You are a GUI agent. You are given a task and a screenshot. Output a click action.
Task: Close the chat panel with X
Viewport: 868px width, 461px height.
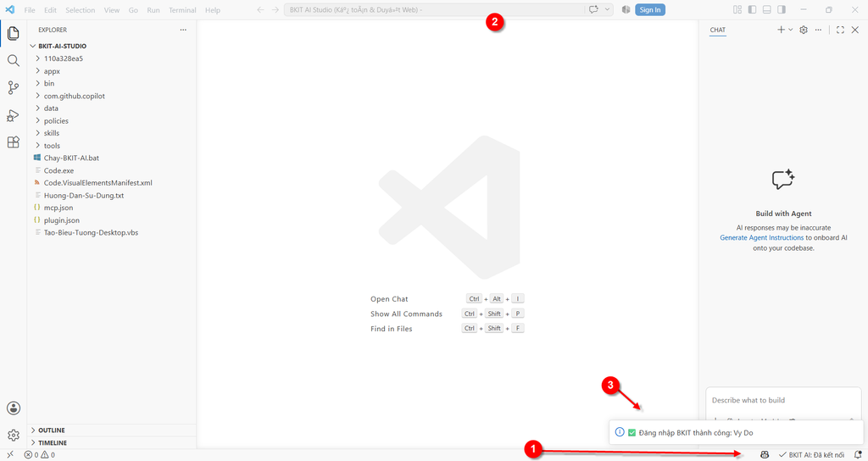pos(854,30)
